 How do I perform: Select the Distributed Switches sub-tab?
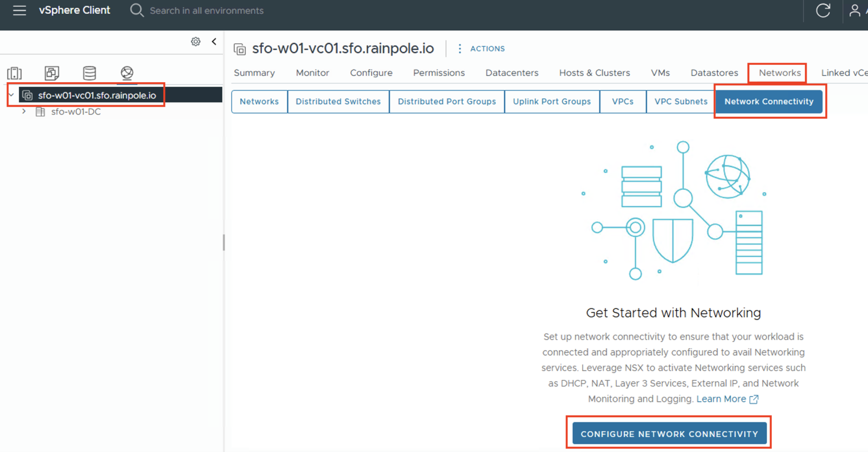coord(338,101)
